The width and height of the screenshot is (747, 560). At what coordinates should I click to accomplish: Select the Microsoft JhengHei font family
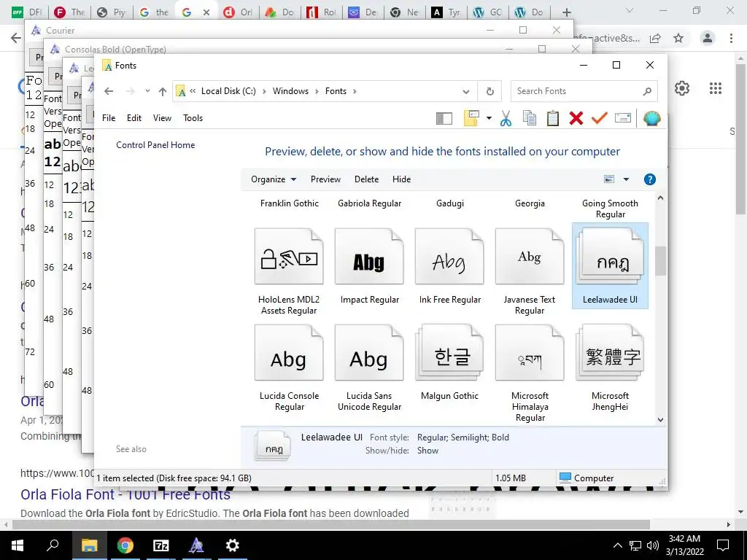pyautogui.click(x=611, y=367)
